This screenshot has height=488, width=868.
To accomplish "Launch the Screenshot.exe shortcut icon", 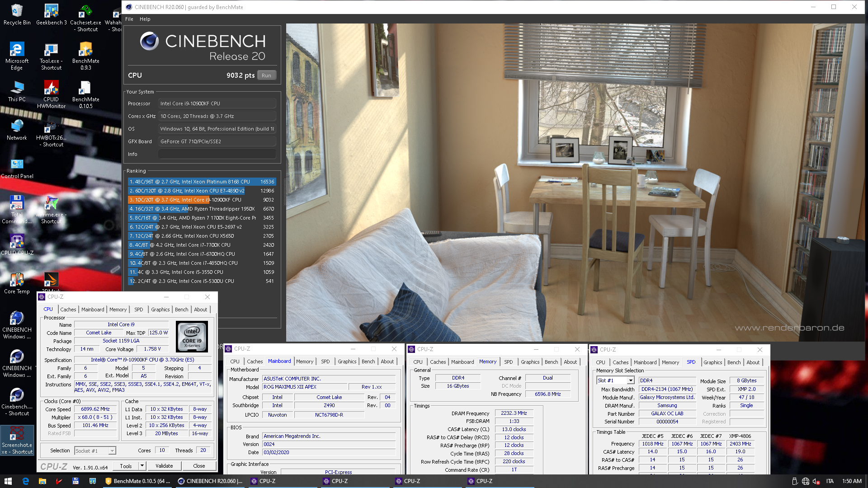I will [17, 440].
